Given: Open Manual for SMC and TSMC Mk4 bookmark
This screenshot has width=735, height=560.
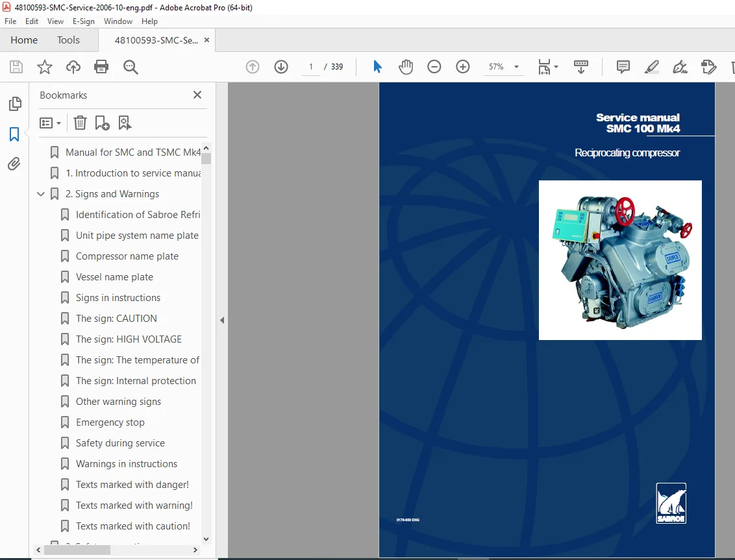Looking at the screenshot, I should pyautogui.click(x=133, y=152).
